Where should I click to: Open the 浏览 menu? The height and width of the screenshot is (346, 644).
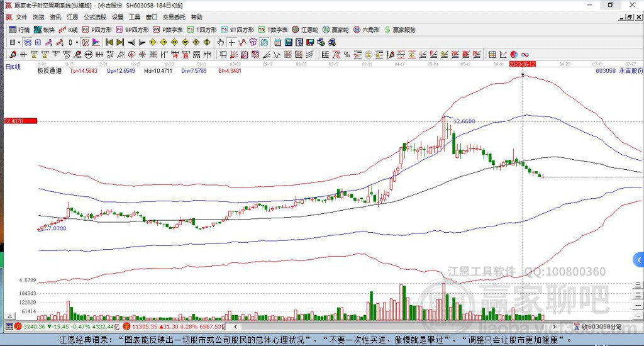[38, 17]
